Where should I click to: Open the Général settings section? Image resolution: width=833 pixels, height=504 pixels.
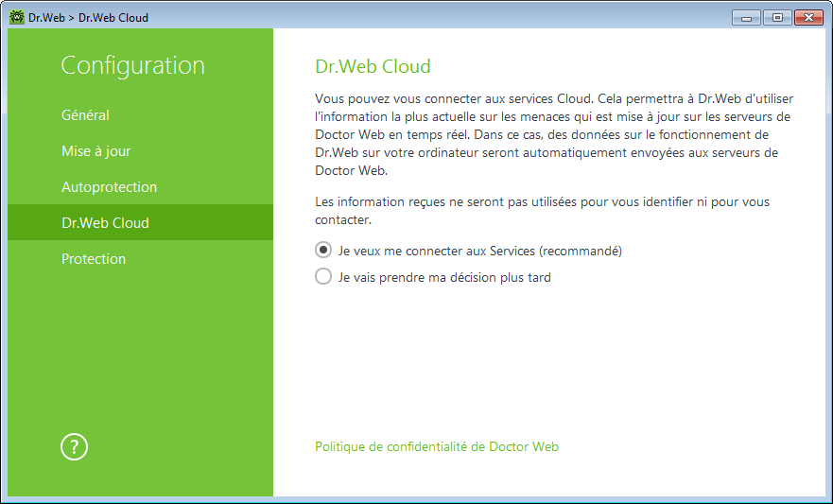coord(85,114)
